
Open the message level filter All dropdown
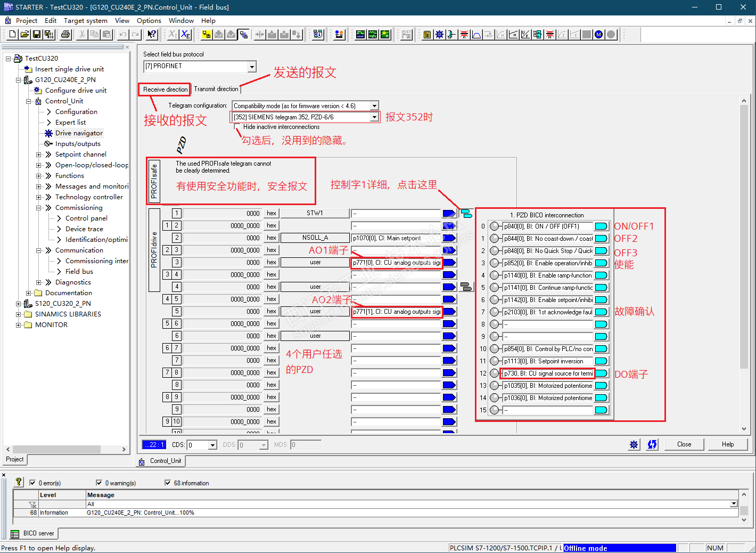click(x=734, y=504)
